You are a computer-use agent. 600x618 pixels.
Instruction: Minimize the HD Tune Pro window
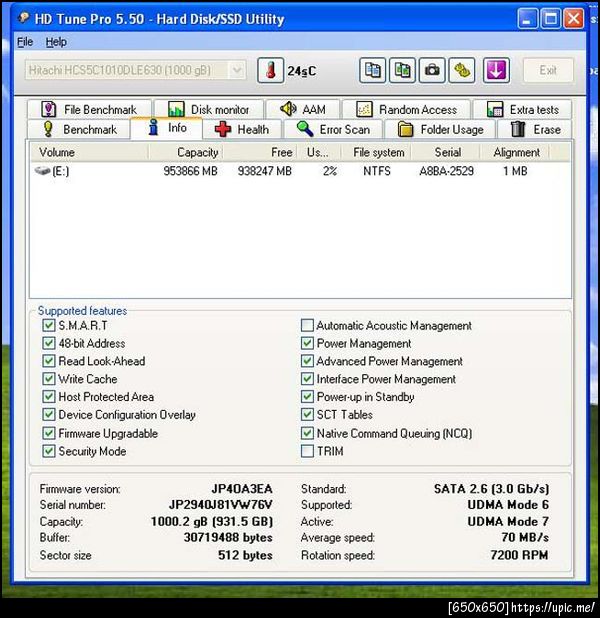coord(527,19)
